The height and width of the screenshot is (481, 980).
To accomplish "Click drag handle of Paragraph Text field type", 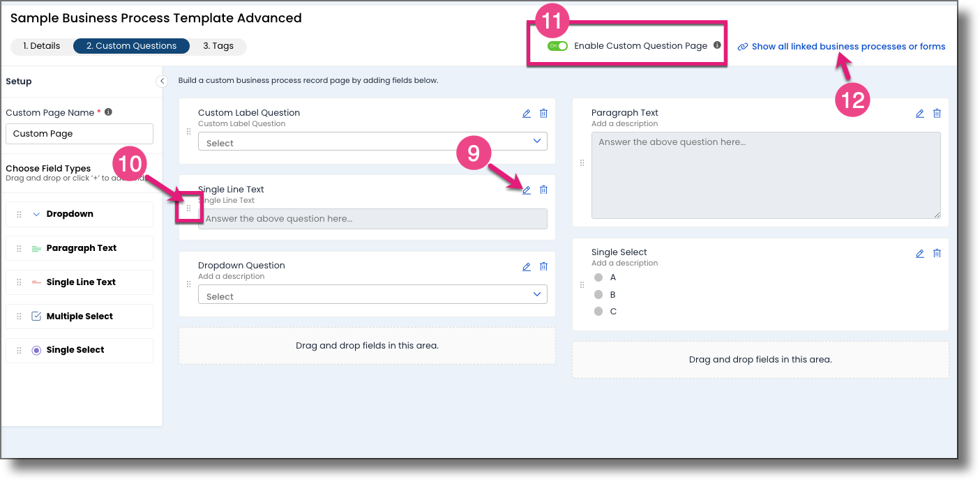I will pyautogui.click(x=20, y=248).
